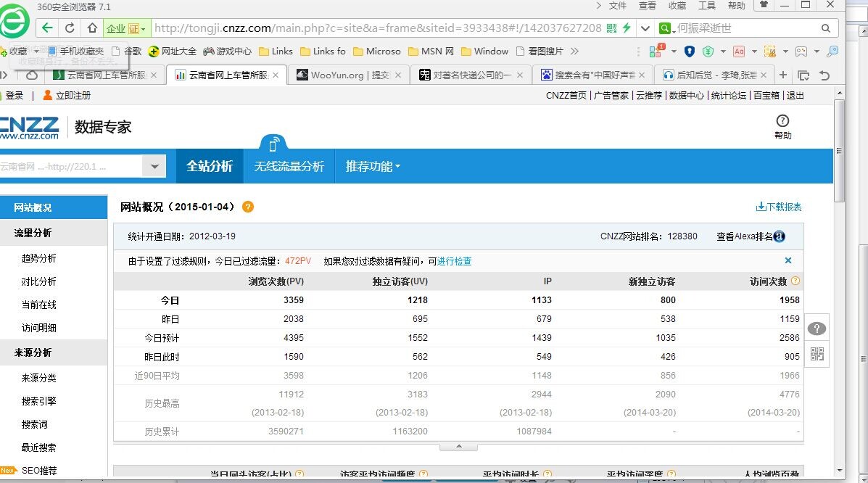868x483 pixels.
Task: Open address bar history dropdown arrow
Action: (645, 28)
